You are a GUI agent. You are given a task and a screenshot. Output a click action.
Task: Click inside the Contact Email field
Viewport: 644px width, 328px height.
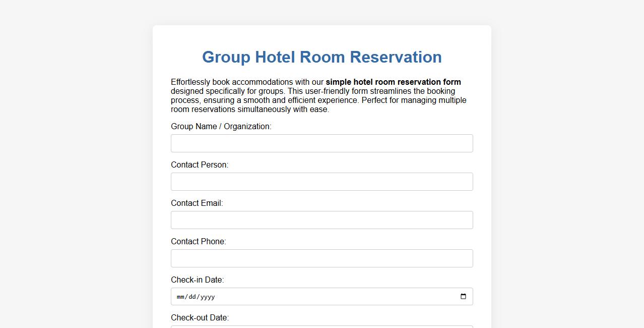(321, 220)
